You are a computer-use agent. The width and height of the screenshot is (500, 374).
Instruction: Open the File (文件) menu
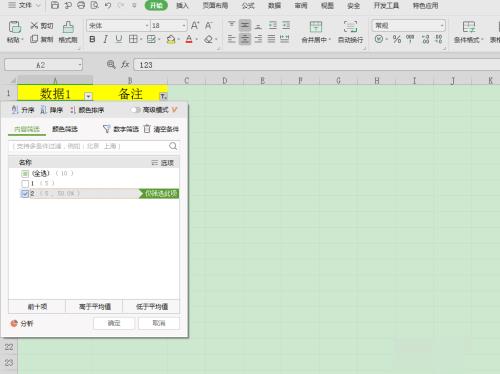[24, 5]
